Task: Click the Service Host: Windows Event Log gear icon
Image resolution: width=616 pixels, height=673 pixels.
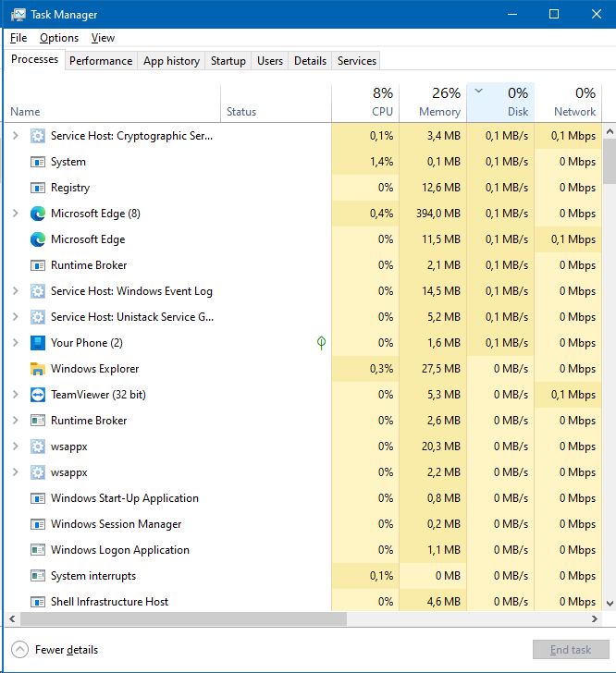Action: point(38,291)
